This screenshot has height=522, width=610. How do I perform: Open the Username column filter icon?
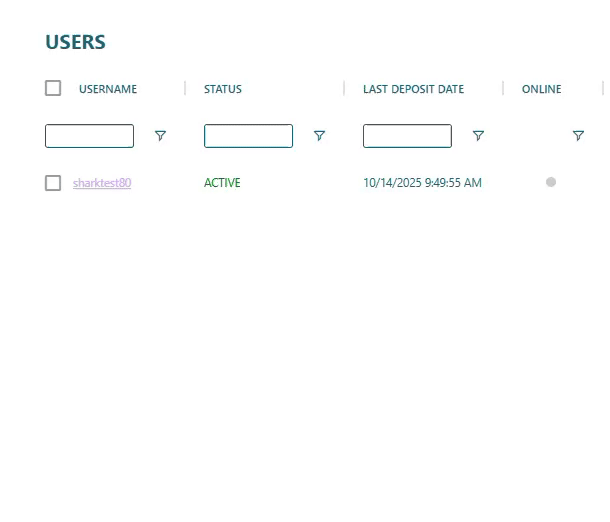160,136
